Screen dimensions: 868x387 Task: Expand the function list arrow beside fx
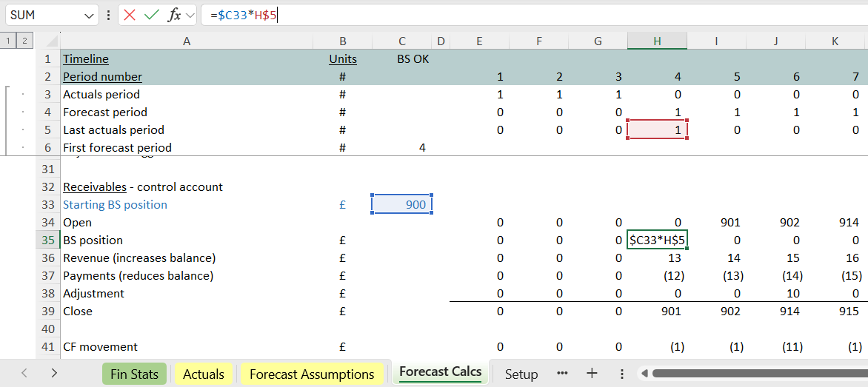190,15
